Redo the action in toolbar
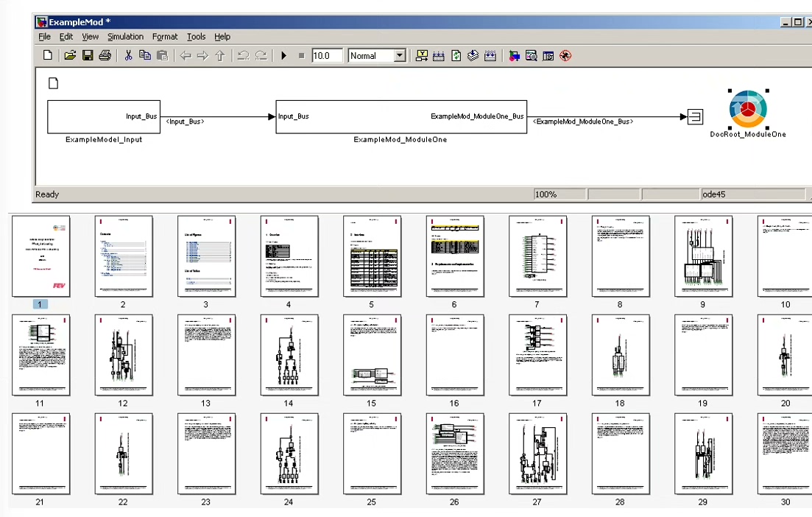This screenshot has width=812, height=517. 261,55
